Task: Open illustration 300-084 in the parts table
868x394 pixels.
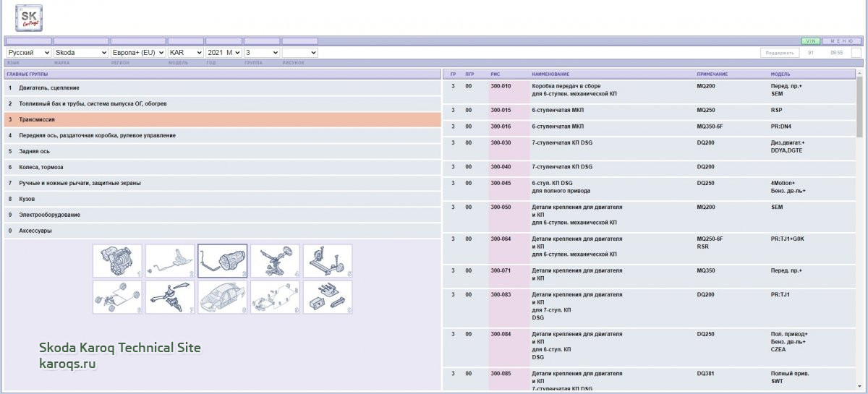Action: tap(501, 334)
